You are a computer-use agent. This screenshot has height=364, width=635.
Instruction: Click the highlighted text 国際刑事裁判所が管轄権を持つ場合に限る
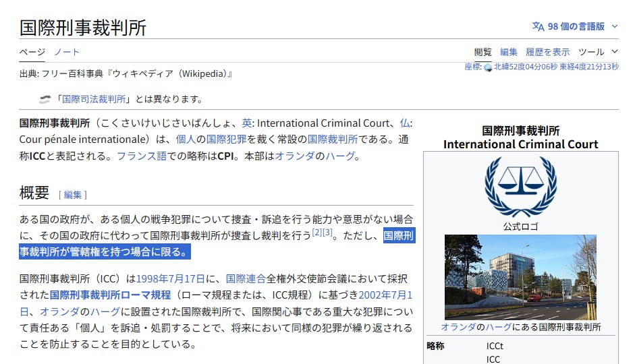(x=217, y=243)
